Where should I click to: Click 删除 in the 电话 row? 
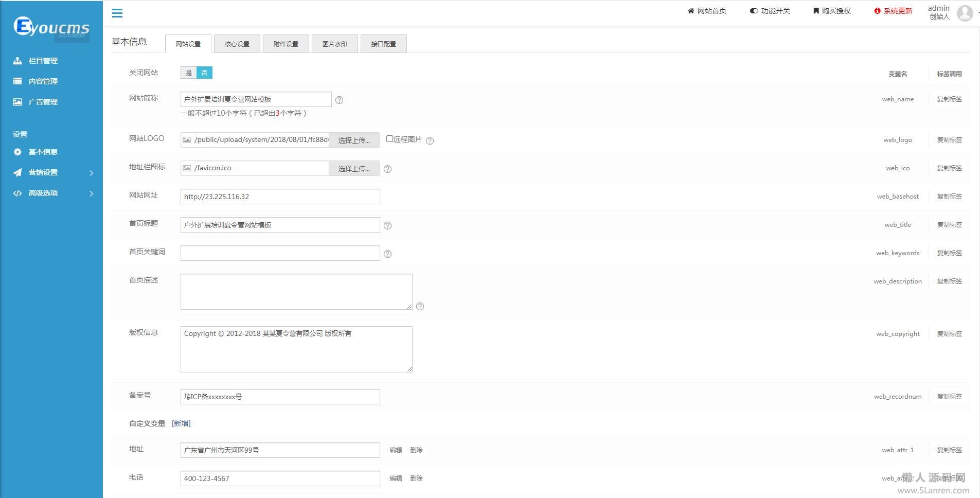(x=416, y=478)
